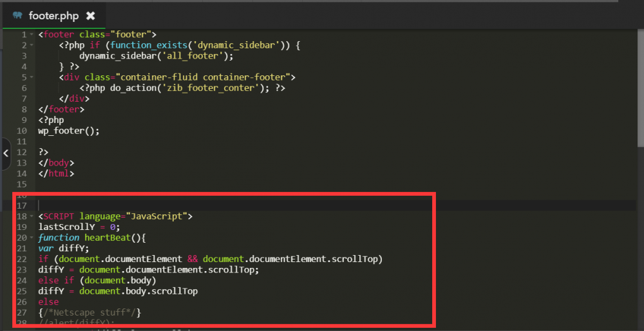Expand the left sidebar panel handle
This screenshot has height=331, width=644.
pos(6,153)
